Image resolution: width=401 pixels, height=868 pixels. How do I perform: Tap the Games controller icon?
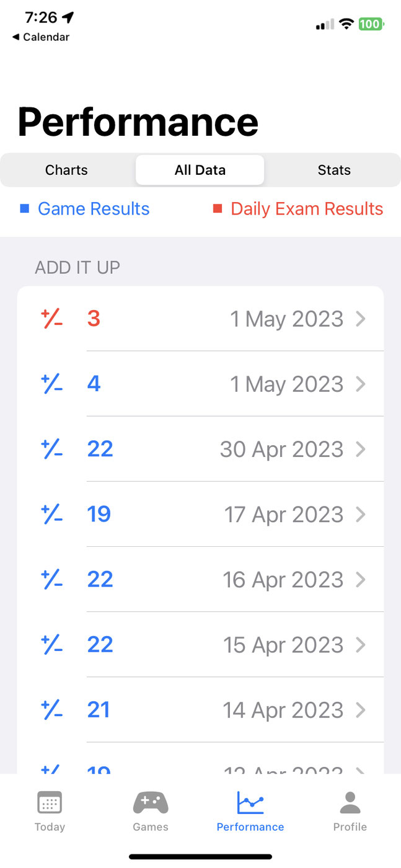(x=151, y=802)
